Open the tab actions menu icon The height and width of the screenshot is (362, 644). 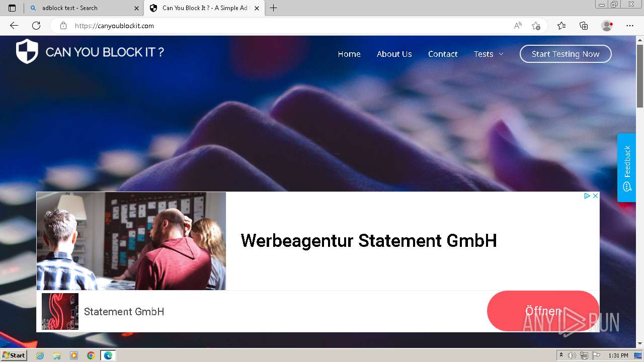12,8
